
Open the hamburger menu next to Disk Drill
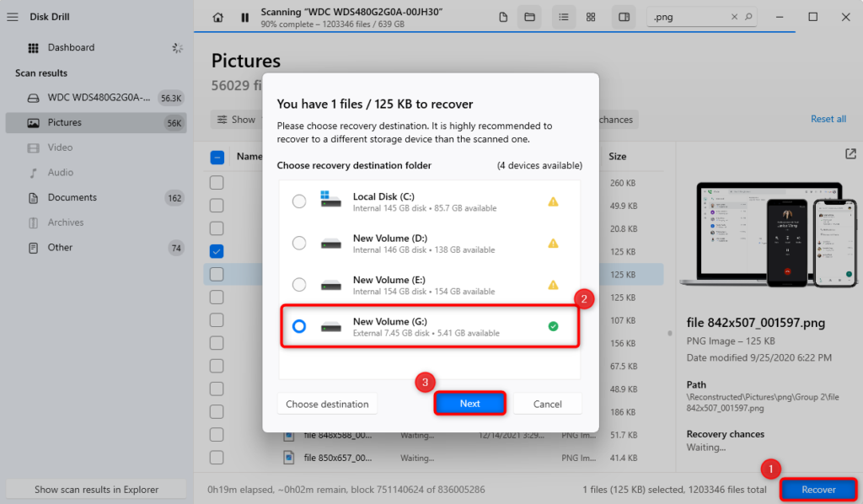(x=12, y=16)
